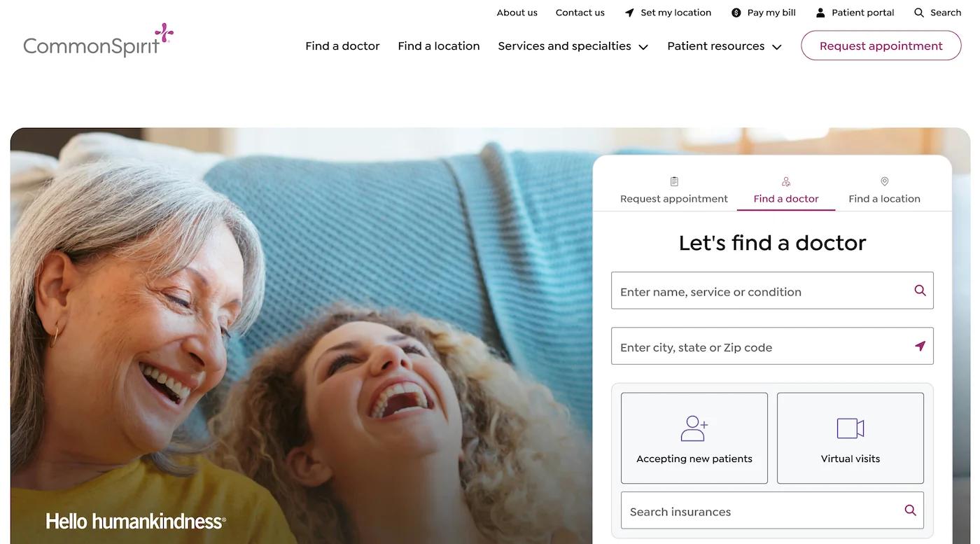This screenshot has width=980, height=544.
Task: Select the Find a doctor tab
Action: tap(786, 190)
